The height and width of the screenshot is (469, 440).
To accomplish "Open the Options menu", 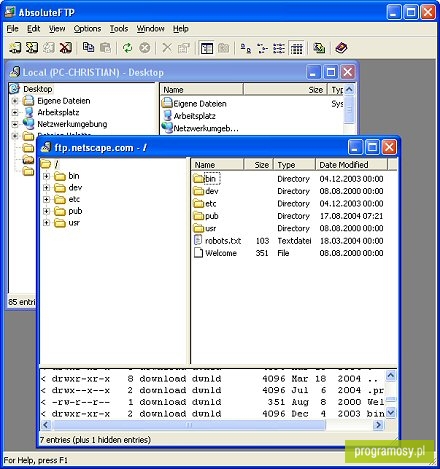I will point(87,29).
